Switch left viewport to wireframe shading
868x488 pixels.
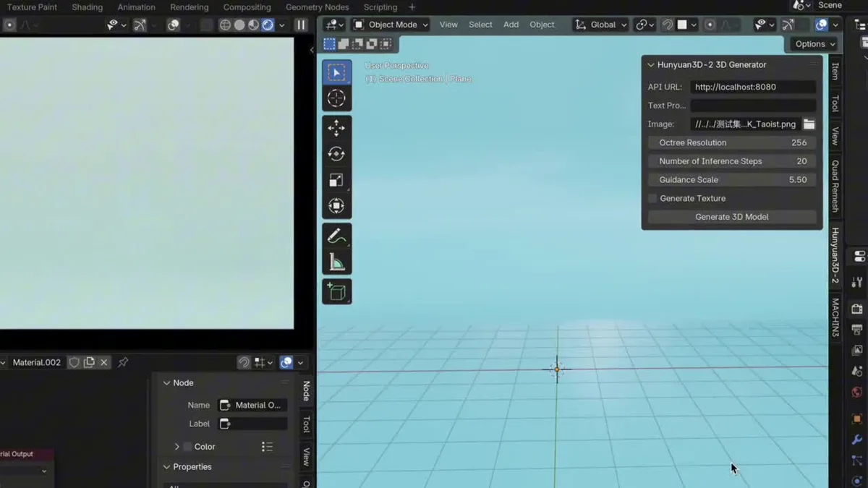tap(225, 25)
